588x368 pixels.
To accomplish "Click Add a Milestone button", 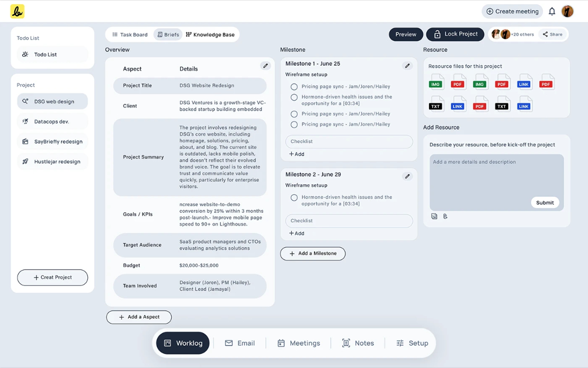I will click(313, 253).
